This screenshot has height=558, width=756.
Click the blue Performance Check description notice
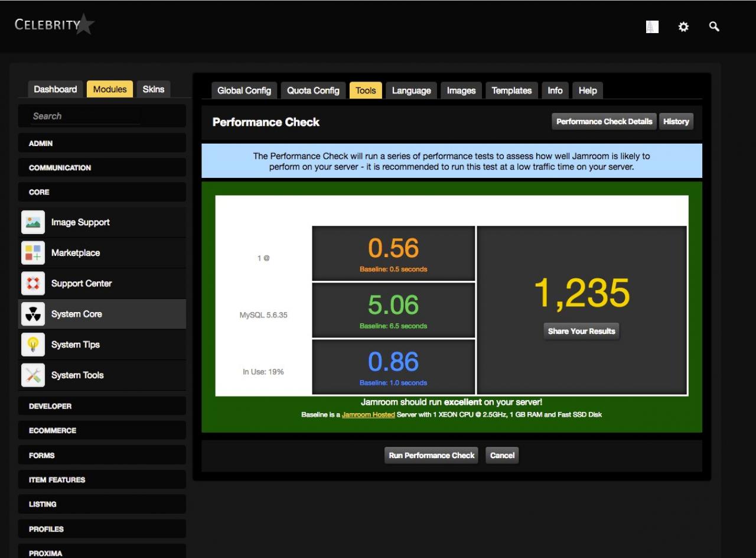(452, 161)
